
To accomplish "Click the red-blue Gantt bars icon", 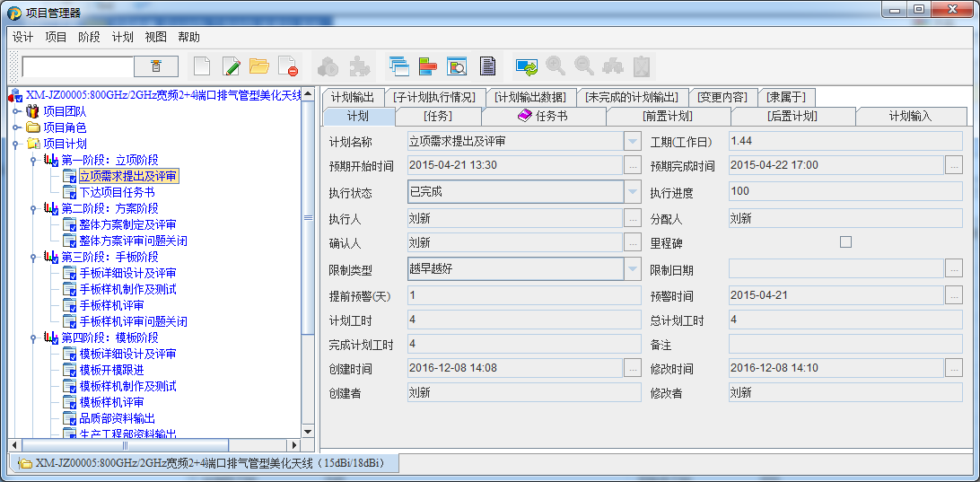I will [428, 66].
